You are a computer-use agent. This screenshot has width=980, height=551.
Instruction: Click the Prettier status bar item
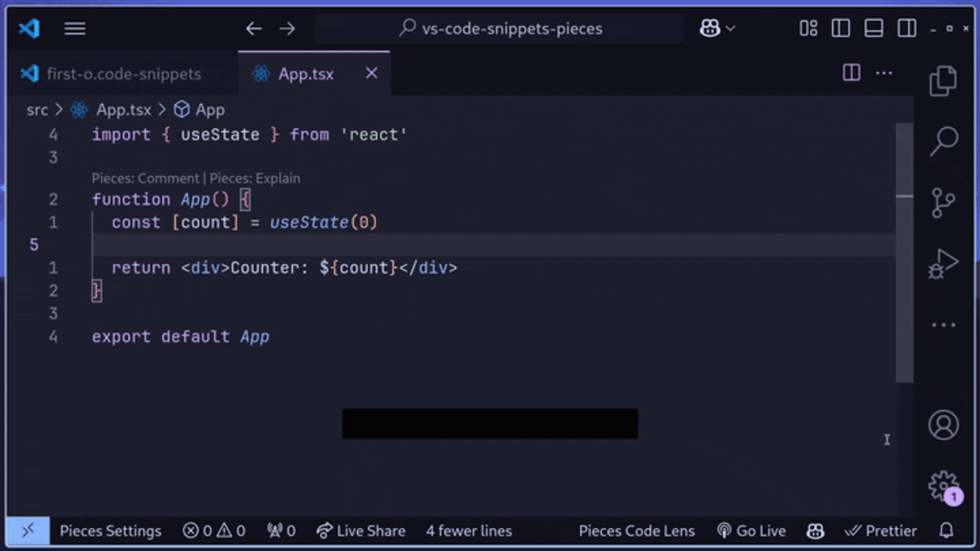point(881,531)
